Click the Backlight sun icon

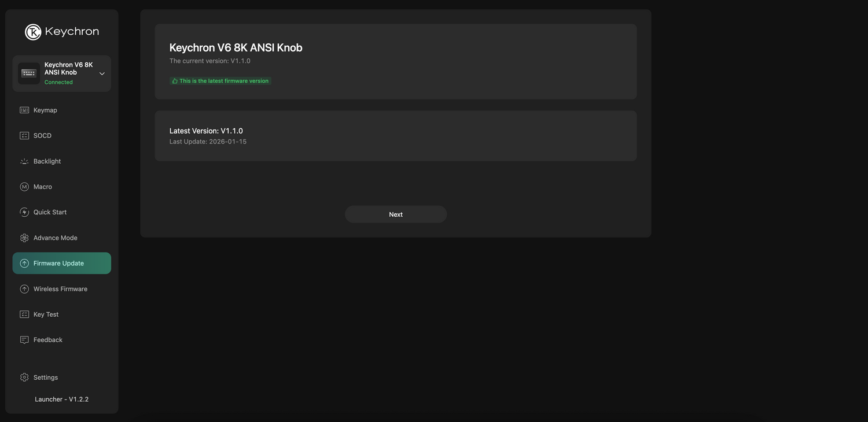pyautogui.click(x=24, y=161)
